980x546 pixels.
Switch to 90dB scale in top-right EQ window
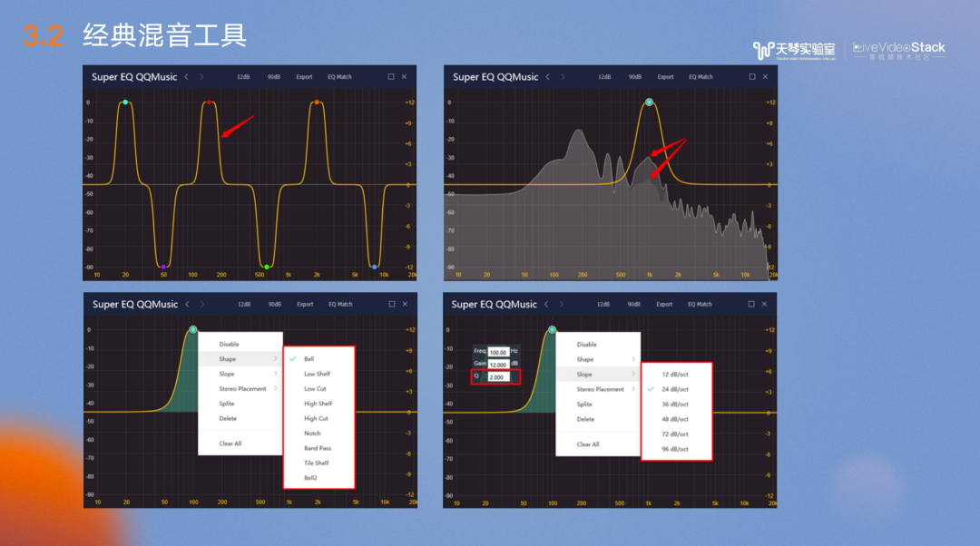coord(635,77)
